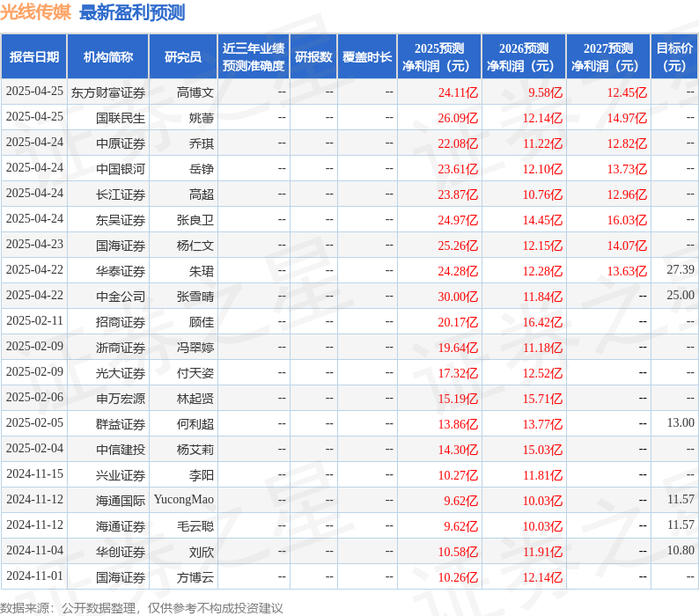Click the 光线传媒 stock name title
699x616 pixels.
click(36, 12)
